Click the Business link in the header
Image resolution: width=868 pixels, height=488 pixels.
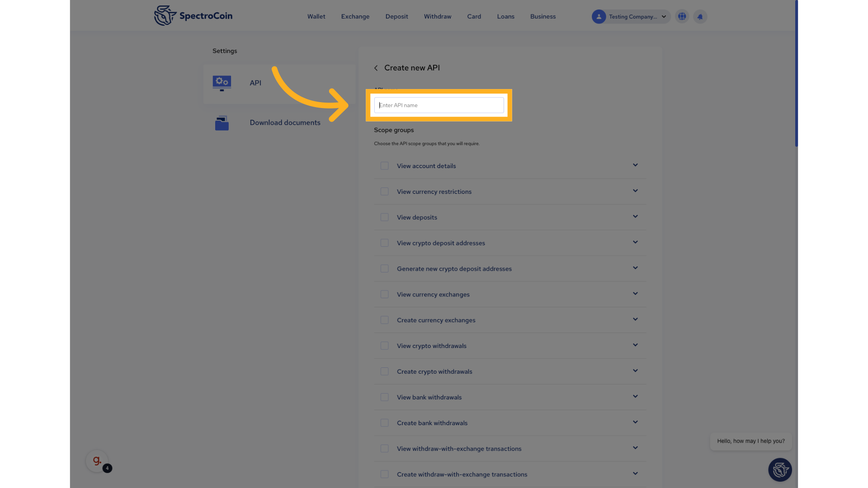tap(542, 17)
